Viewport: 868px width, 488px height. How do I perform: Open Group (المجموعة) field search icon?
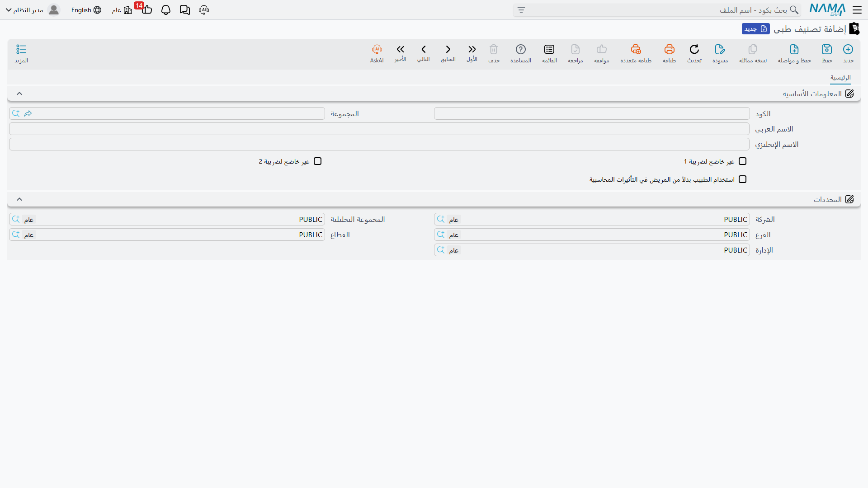[x=16, y=113]
